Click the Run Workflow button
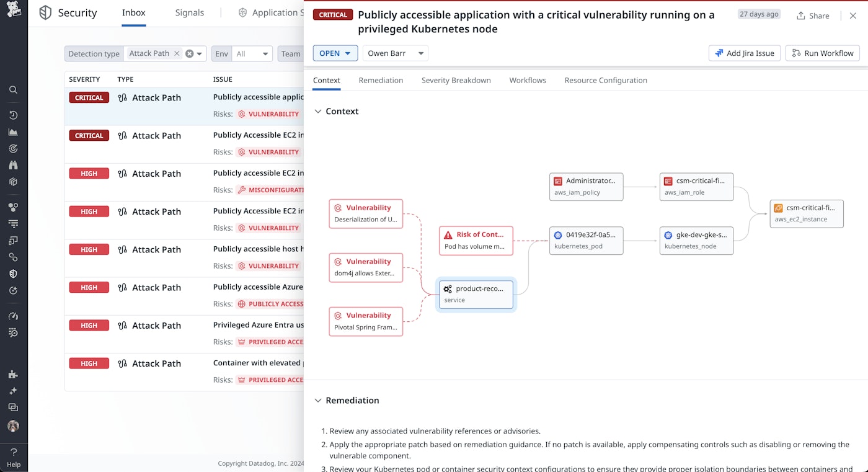868x472 pixels. point(823,53)
